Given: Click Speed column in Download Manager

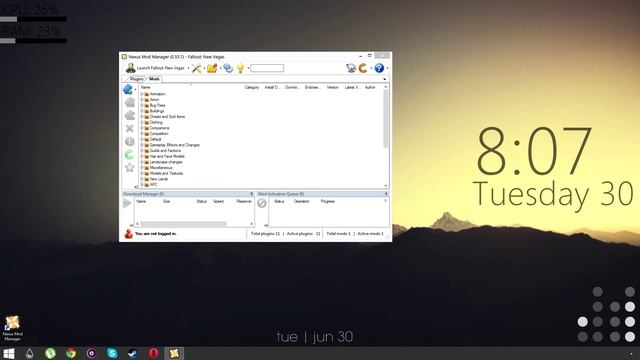Looking at the screenshot, I should [218, 201].
